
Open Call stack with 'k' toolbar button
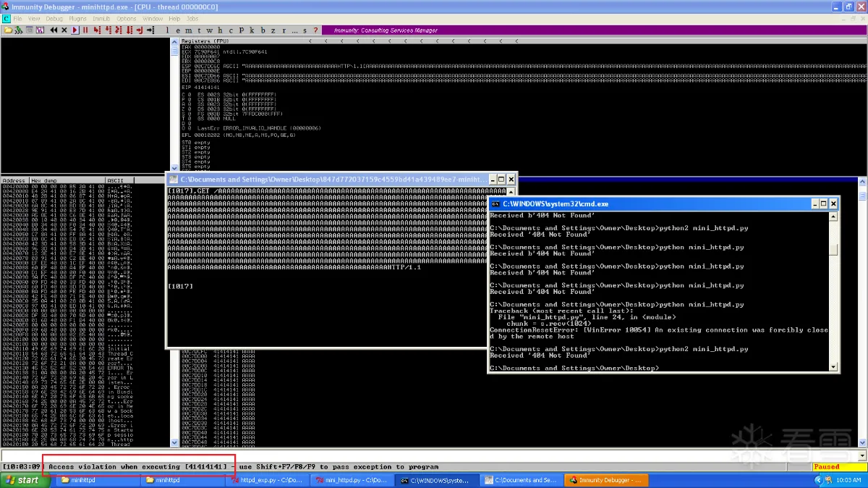point(252,30)
